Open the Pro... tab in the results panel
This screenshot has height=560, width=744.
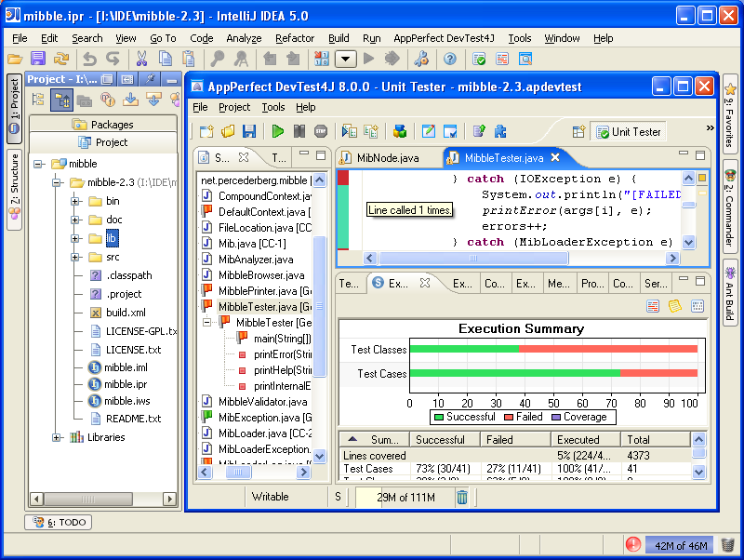point(592,284)
